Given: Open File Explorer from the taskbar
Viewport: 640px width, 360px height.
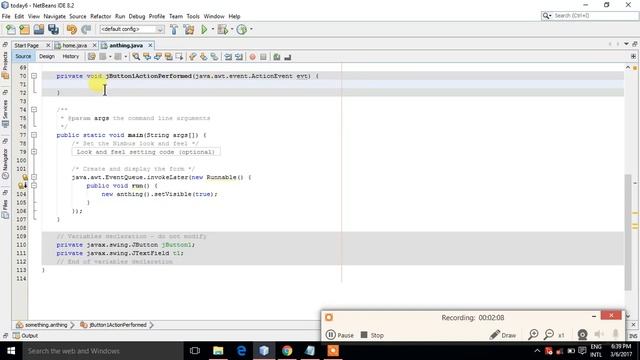Looking at the screenshot, I should (x=218, y=351).
